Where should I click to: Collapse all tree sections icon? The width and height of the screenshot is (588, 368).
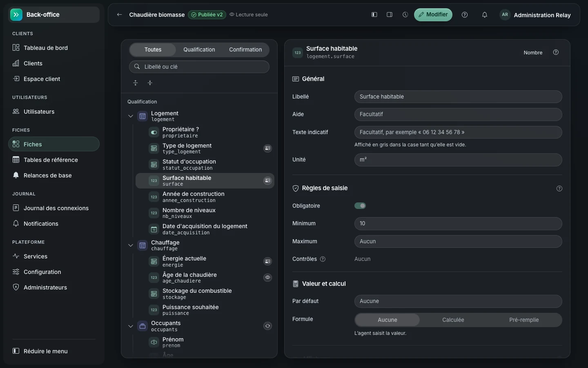[x=150, y=83]
